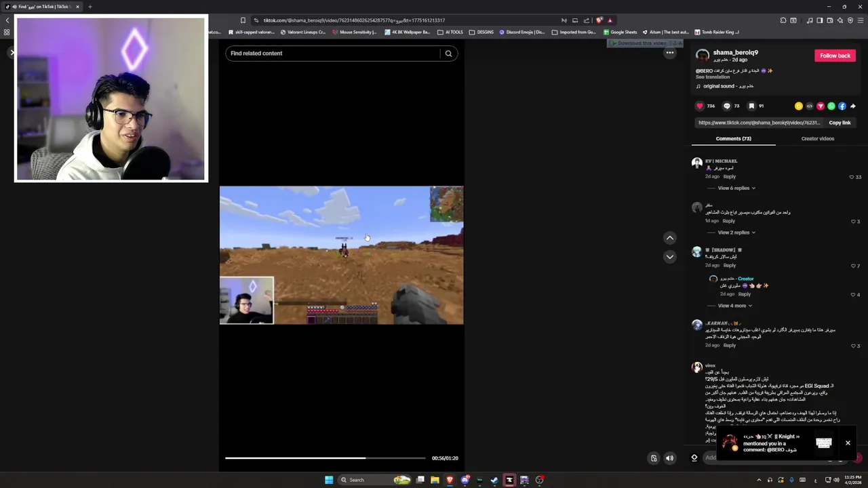Reply to EV | MICHAEL's comment
The image size is (868, 488).
[x=730, y=176]
